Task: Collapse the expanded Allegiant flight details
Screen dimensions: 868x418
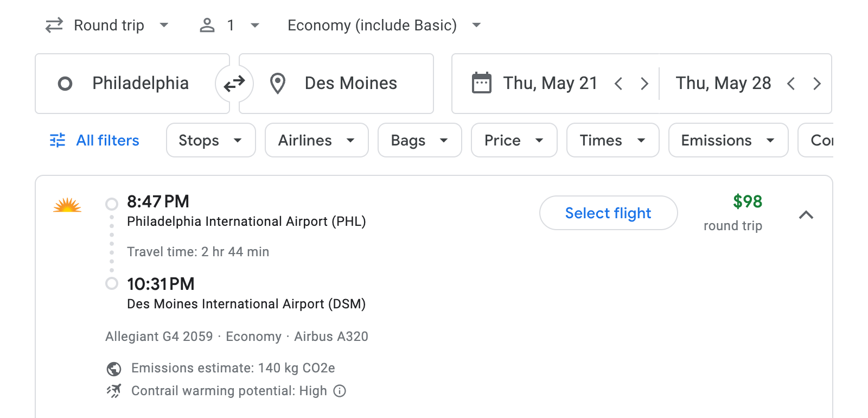Action: pos(807,215)
